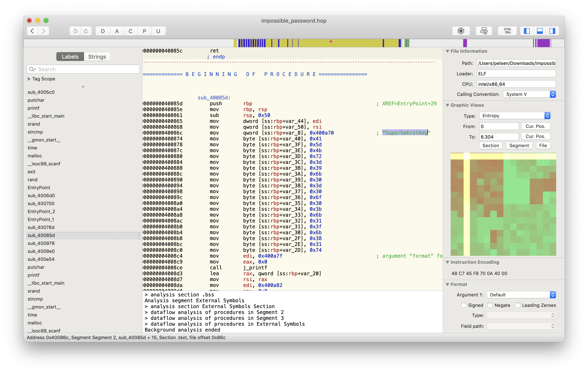Switch to the Strings tab

click(x=97, y=57)
